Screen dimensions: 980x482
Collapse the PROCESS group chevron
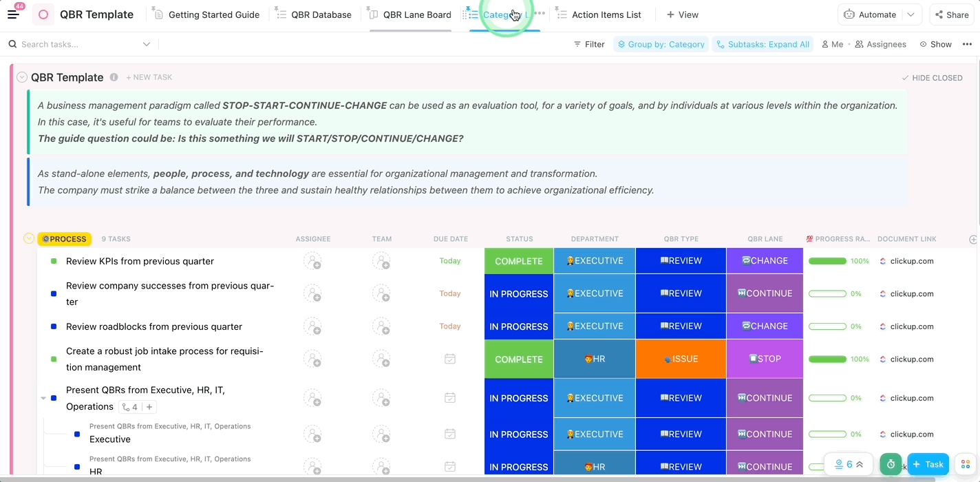pos(29,239)
